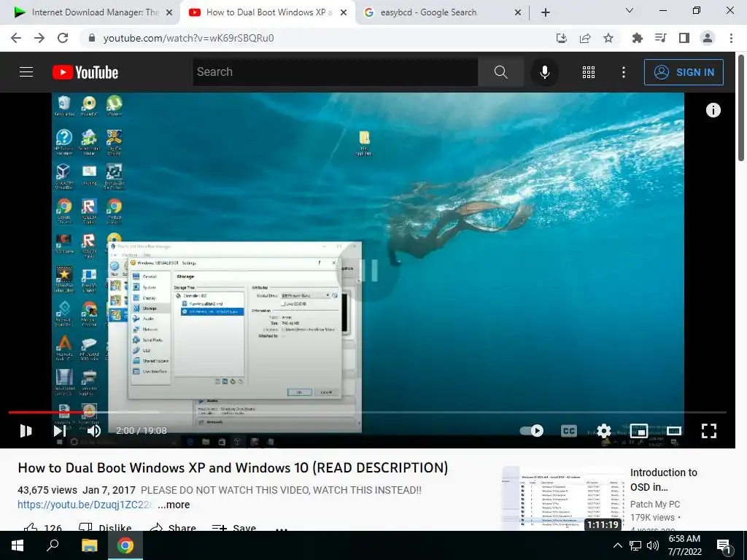
Task: Open the notification center
Action: (724, 546)
